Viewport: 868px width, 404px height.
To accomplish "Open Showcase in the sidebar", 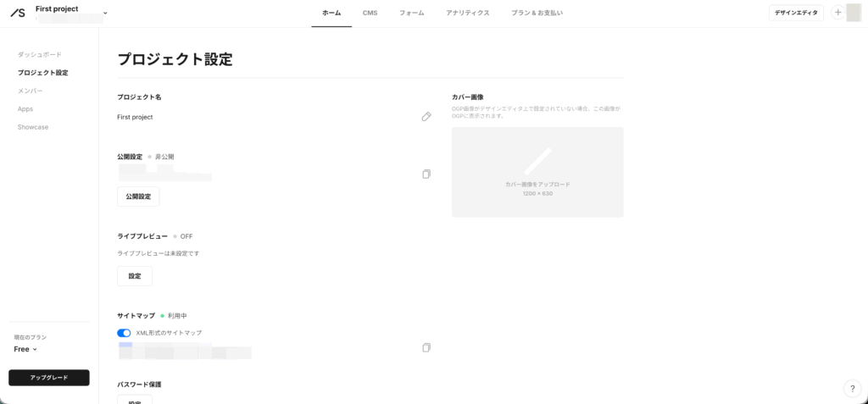I will pyautogui.click(x=33, y=127).
